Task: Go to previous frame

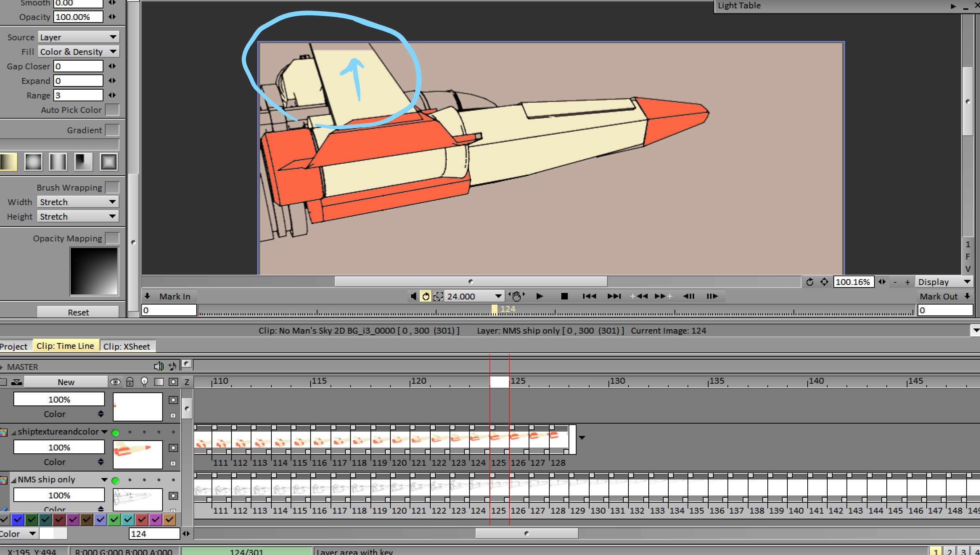Action: click(x=688, y=296)
